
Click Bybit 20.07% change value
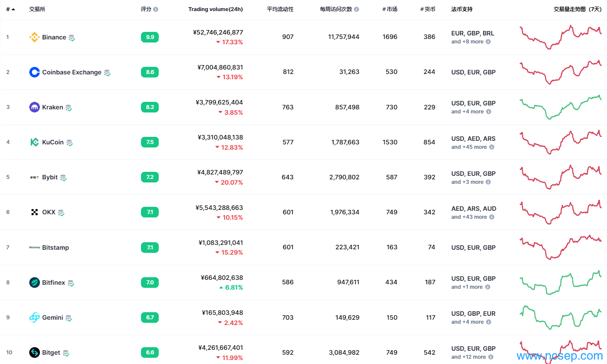(232, 182)
